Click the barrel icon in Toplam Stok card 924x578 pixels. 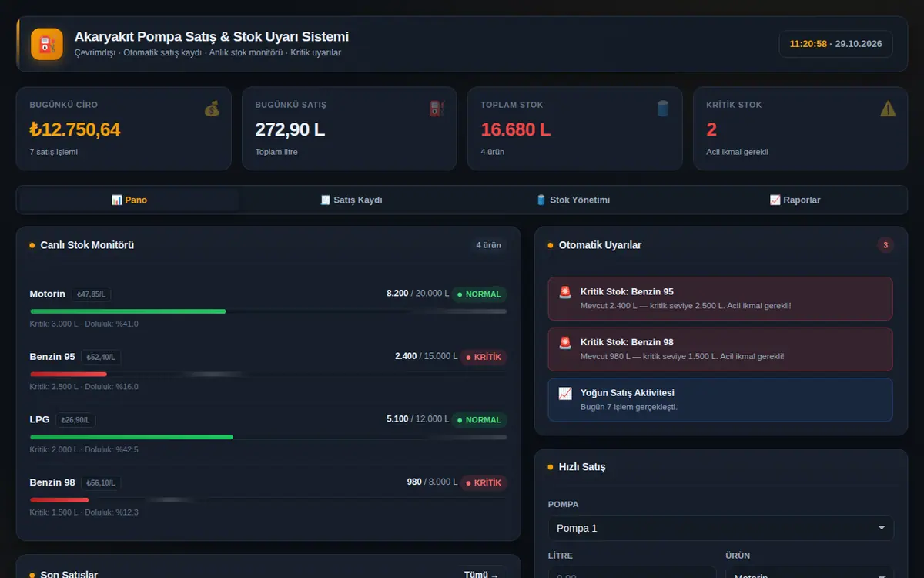point(662,109)
